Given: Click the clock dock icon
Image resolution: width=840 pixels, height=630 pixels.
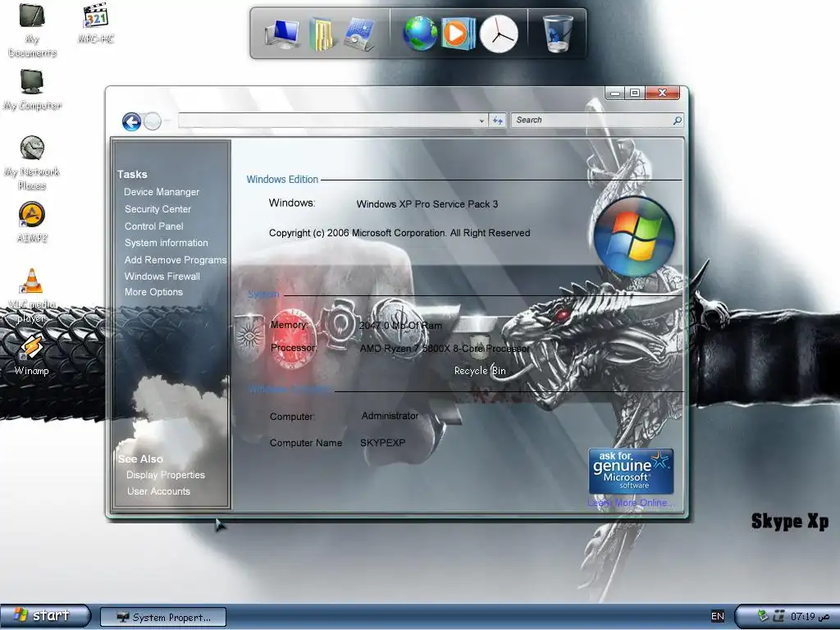Looking at the screenshot, I should click(x=499, y=34).
